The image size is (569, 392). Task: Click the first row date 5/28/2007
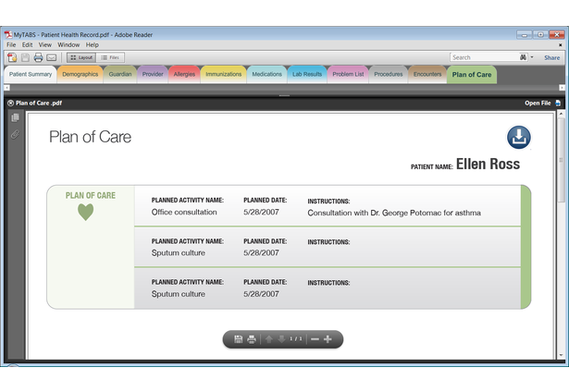pos(261,212)
